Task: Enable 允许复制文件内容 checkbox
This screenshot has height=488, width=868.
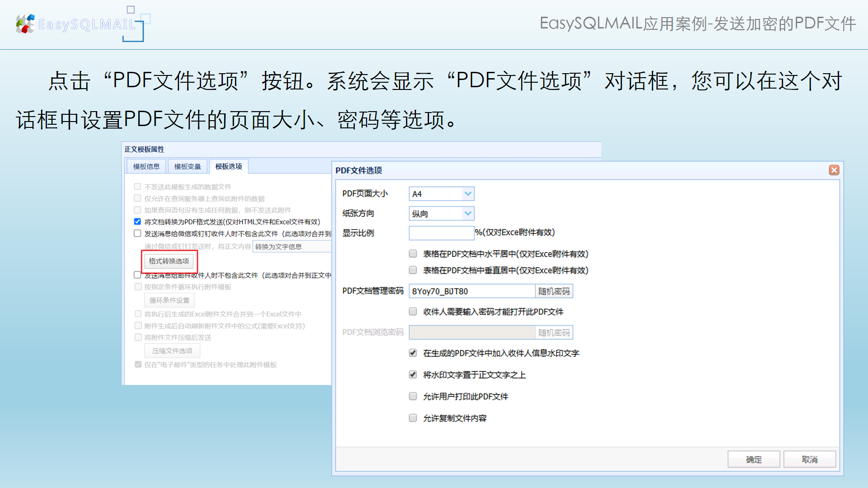Action: pyautogui.click(x=413, y=418)
